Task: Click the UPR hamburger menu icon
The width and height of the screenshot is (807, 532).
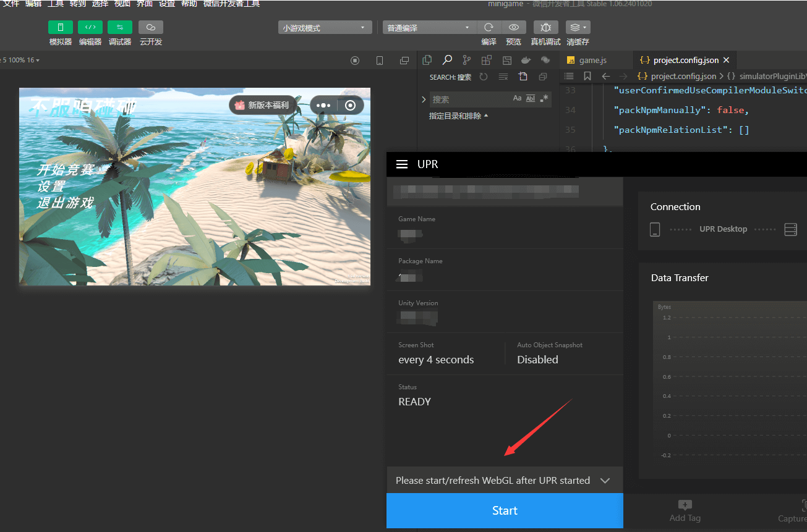Action: [402, 164]
